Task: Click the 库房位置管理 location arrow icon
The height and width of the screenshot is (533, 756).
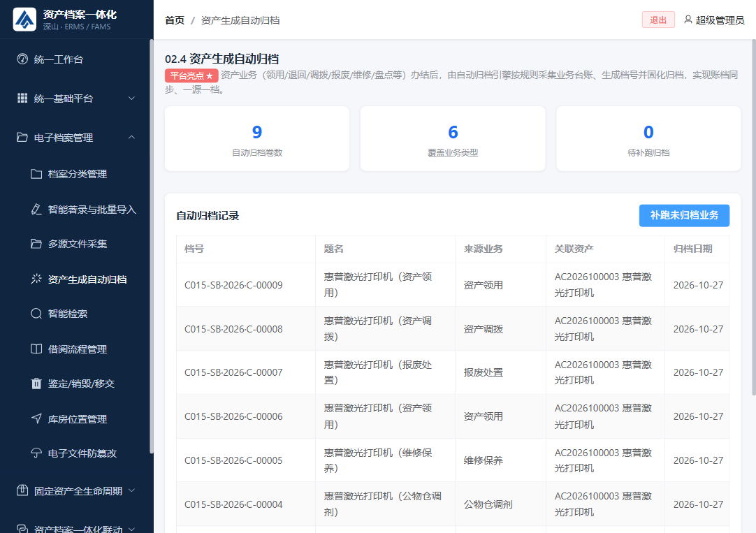Action: point(36,419)
